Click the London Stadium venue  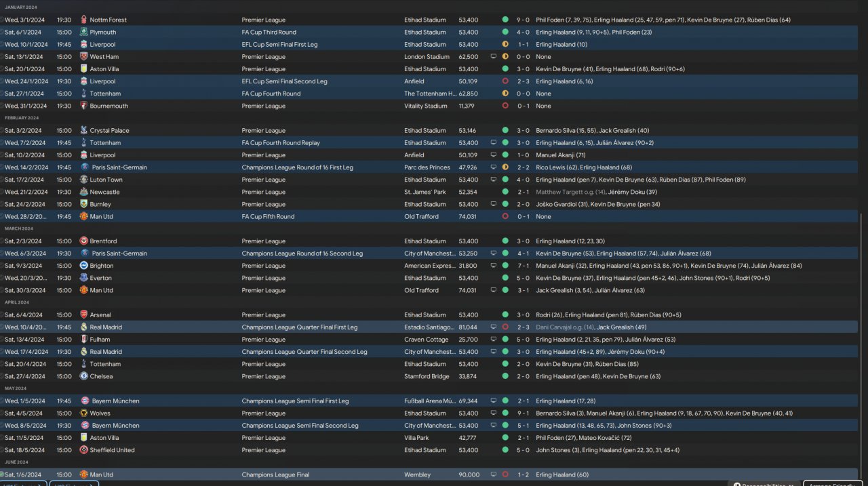click(427, 57)
